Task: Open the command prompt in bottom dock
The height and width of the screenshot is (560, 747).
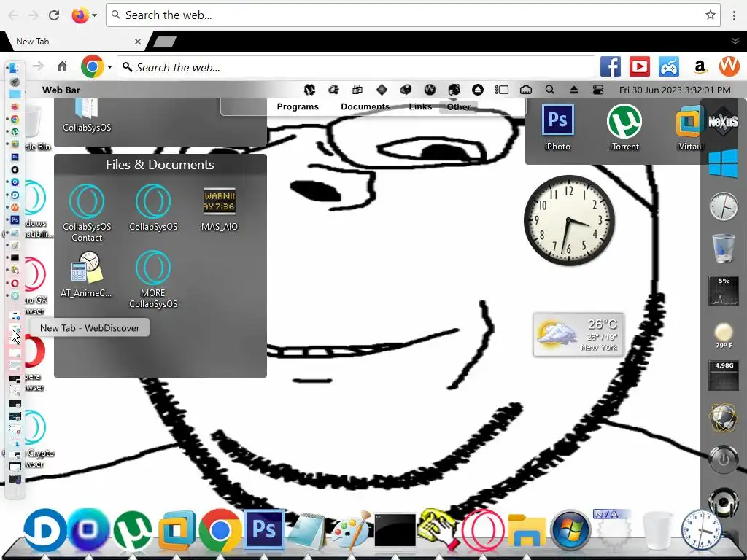Action: (395, 529)
